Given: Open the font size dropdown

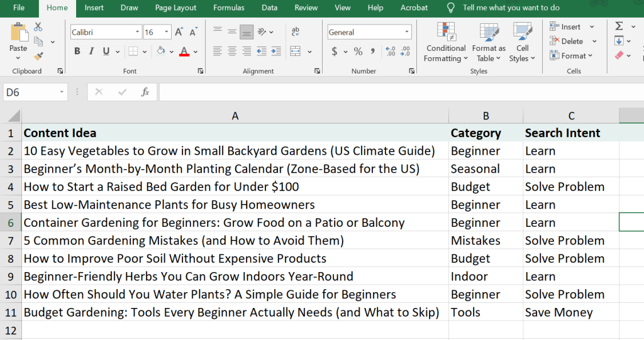Looking at the screenshot, I should (x=166, y=32).
